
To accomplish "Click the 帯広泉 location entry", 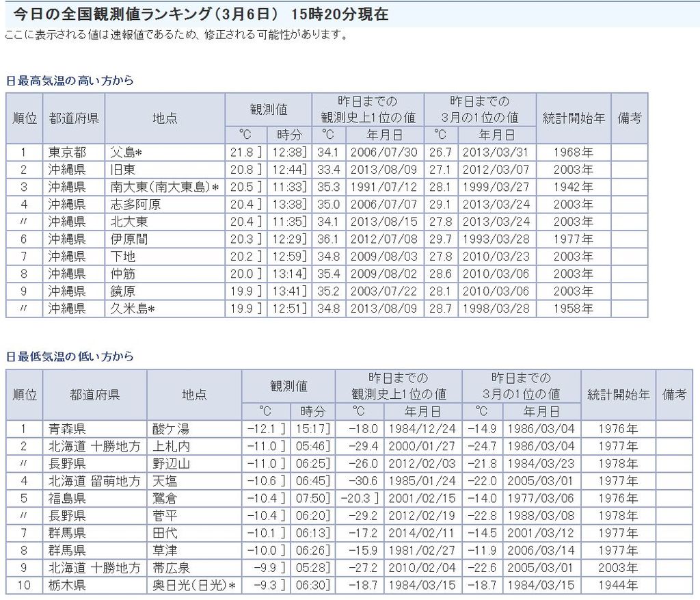I will 171,568.
